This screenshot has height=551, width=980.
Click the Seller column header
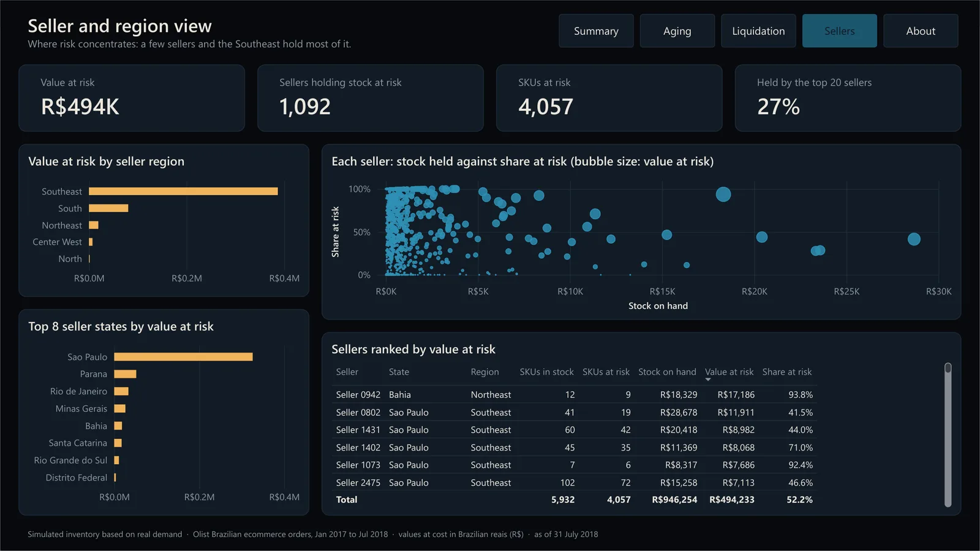click(x=347, y=372)
